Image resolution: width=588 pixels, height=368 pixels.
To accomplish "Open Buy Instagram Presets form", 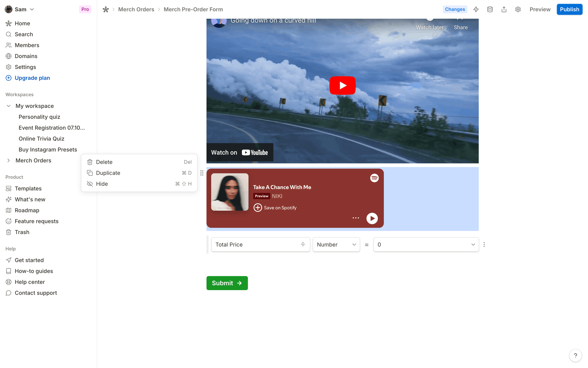I will click(x=48, y=150).
